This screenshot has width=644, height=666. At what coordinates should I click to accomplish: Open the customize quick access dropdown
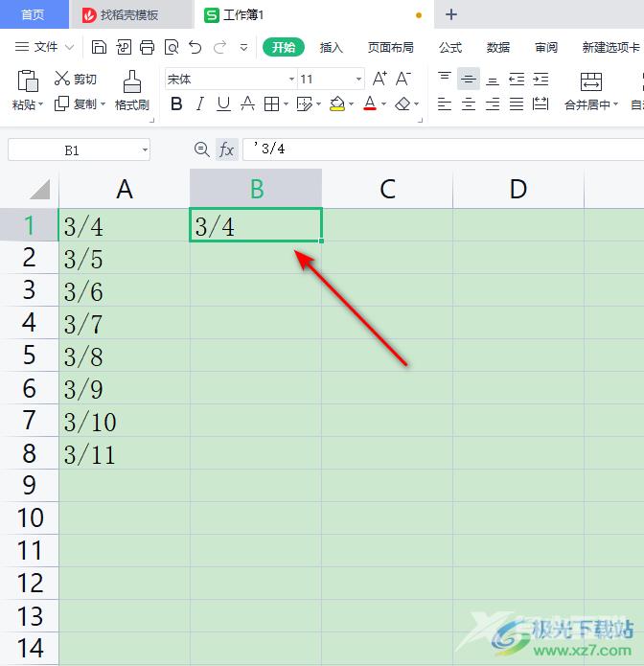[243, 47]
